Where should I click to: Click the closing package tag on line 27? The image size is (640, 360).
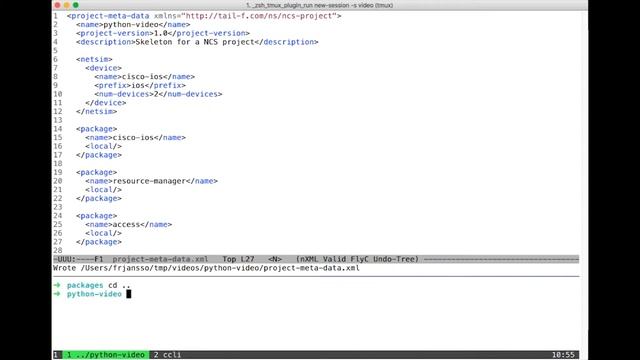coord(99,242)
